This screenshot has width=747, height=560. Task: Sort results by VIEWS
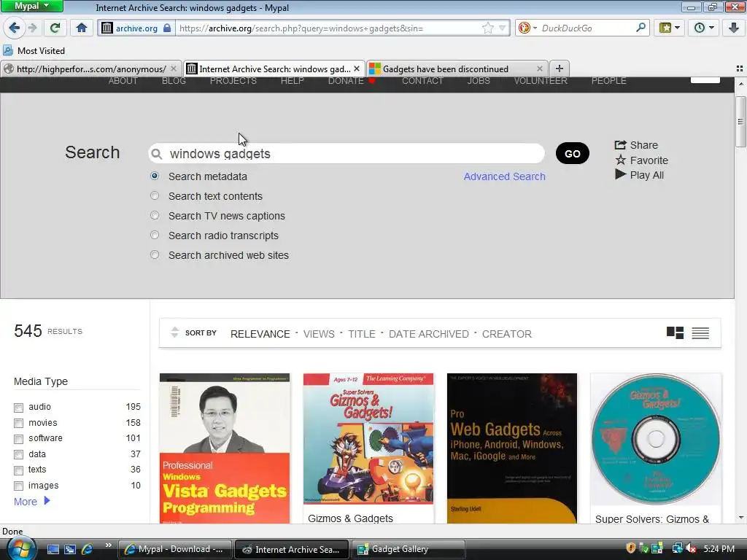320,334
